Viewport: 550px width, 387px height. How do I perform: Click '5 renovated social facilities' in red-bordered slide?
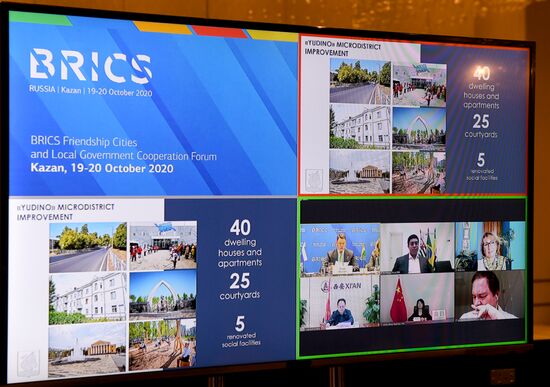[x=482, y=167]
